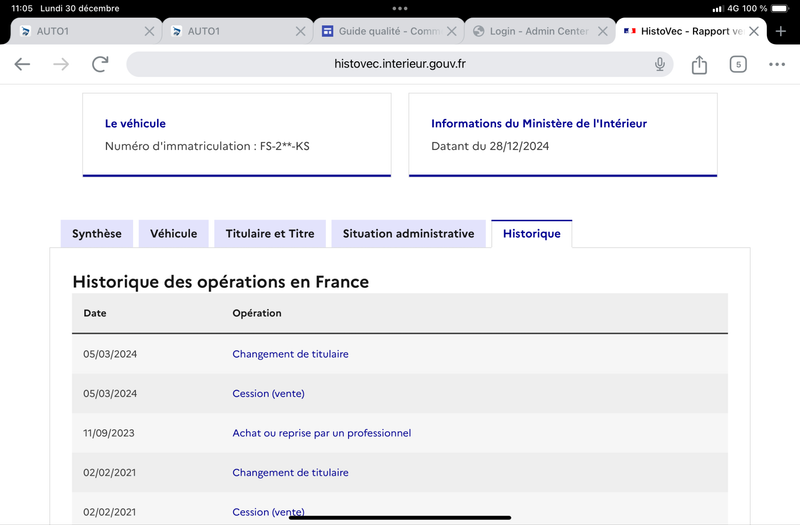Viewport: 800px width, 525px height.
Task: Click the Opération column header
Action: point(257,313)
